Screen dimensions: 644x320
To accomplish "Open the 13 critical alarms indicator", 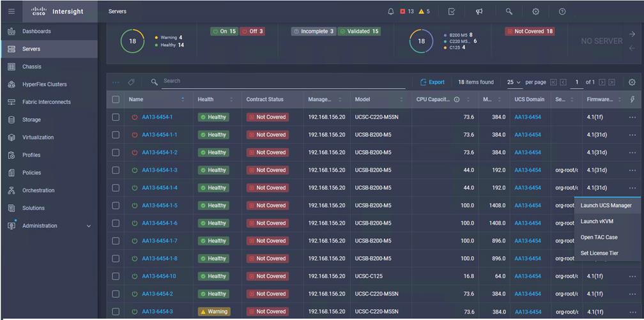I will (x=407, y=11).
